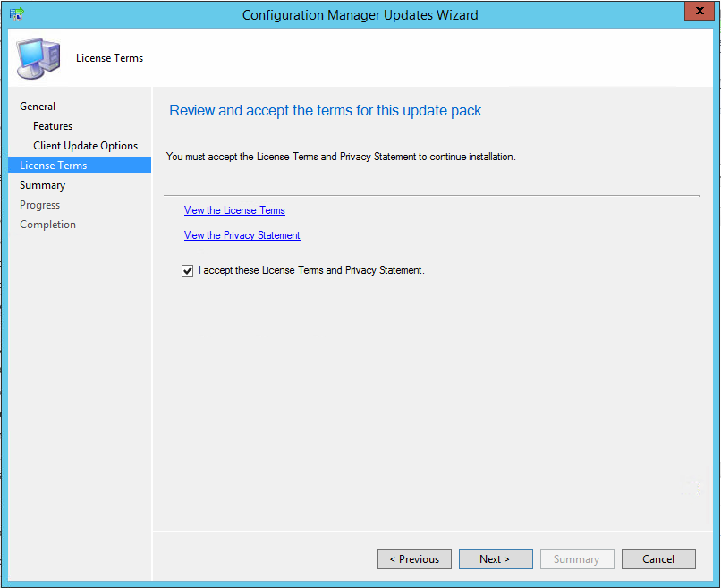The image size is (721, 588).
Task: Uncheck the accept License Terms checkbox
Action: pyautogui.click(x=187, y=270)
